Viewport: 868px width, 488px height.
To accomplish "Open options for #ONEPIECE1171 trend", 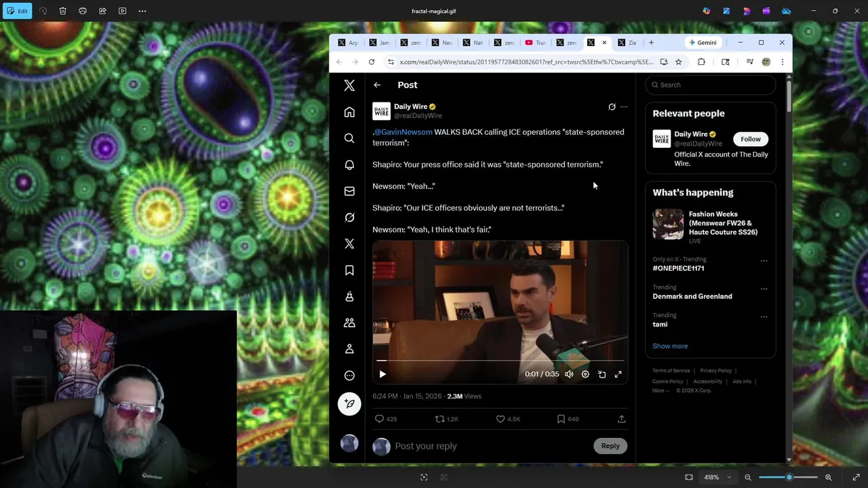I will pyautogui.click(x=764, y=261).
